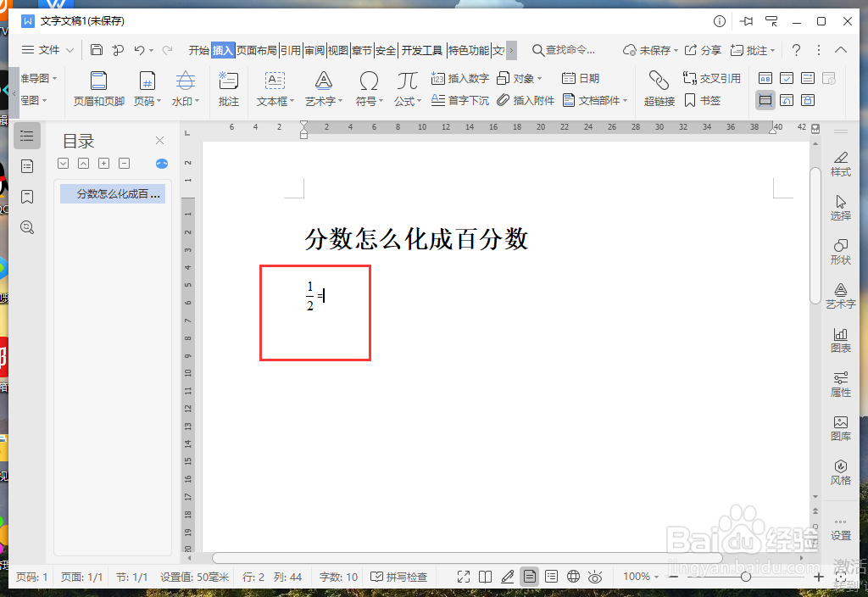Apply drop cap (首字下沉)
This screenshot has height=597, width=868.
(x=459, y=100)
